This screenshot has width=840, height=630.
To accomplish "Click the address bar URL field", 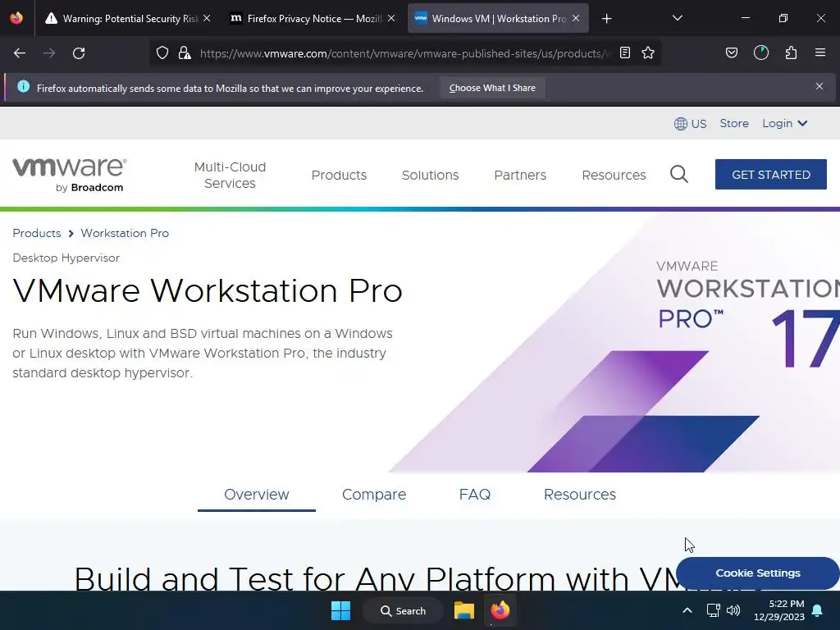I will (404, 53).
